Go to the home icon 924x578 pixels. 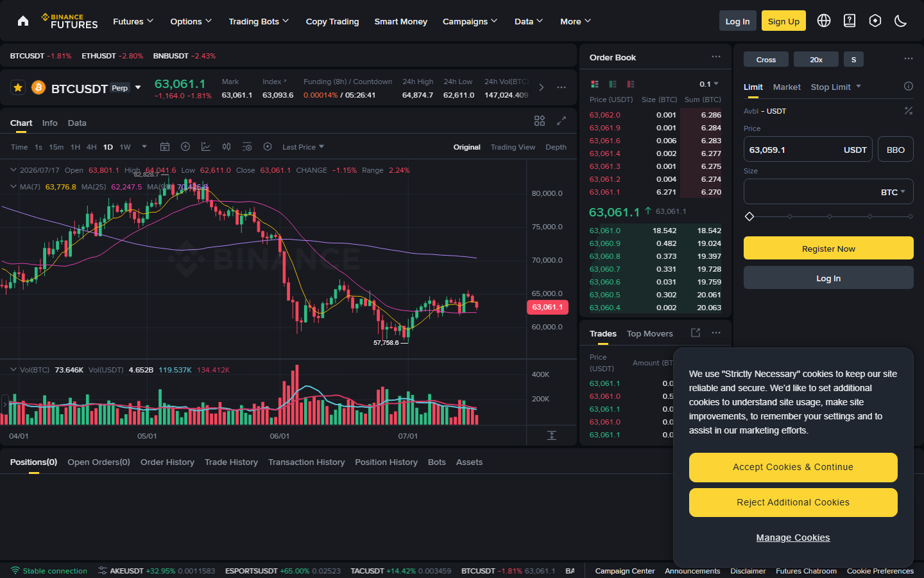click(x=23, y=21)
